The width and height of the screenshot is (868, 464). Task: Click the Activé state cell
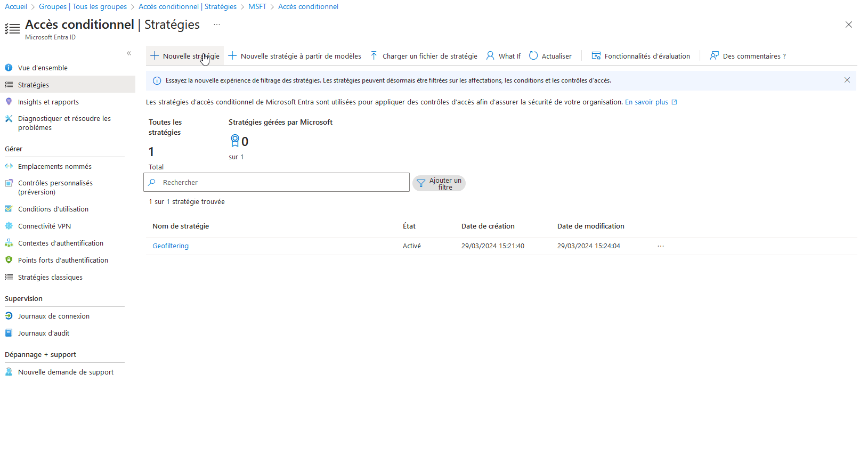tap(412, 246)
